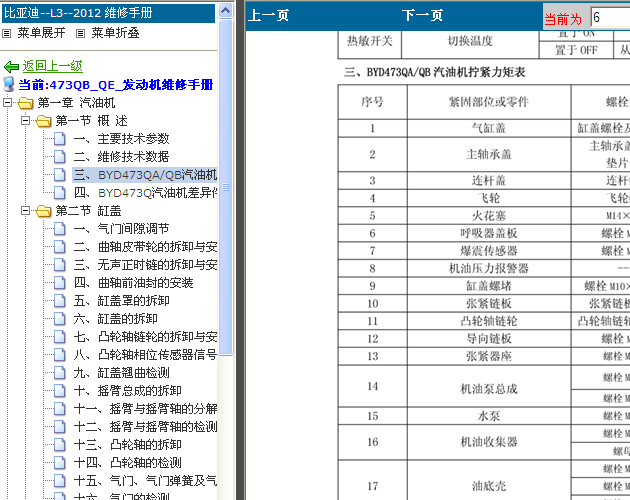Click table cell 机油压力报警器
The height and width of the screenshot is (500, 630).
coord(489,268)
